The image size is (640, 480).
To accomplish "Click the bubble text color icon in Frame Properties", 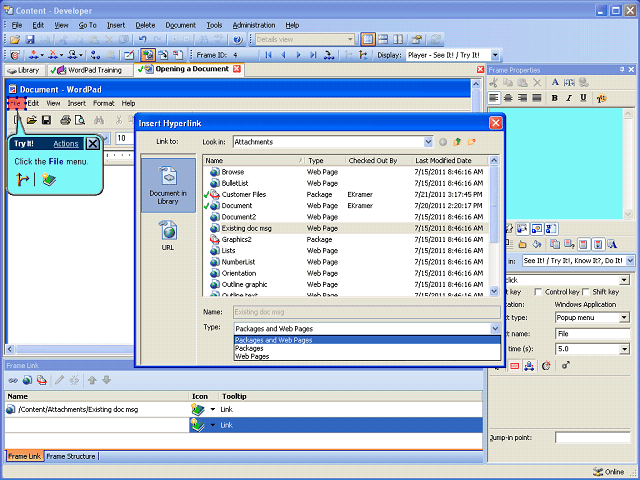I will pyautogui.click(x=601, y=98).
